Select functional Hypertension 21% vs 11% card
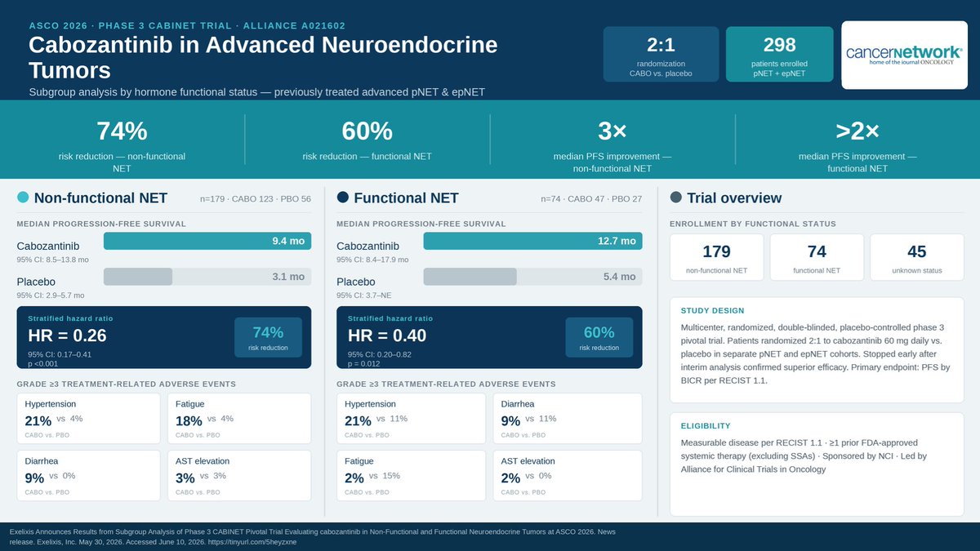Viewport: 980px width, 551px height. [x=412, y=418]
